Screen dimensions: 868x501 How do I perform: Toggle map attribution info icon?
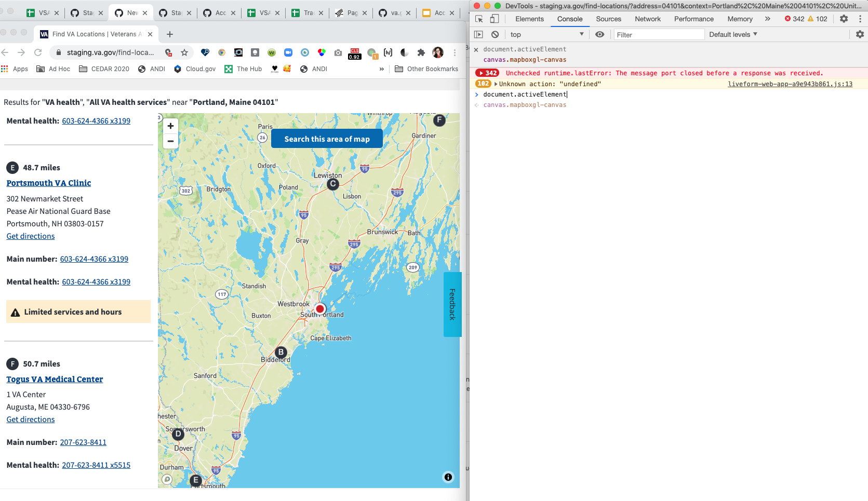click(448, 477)
